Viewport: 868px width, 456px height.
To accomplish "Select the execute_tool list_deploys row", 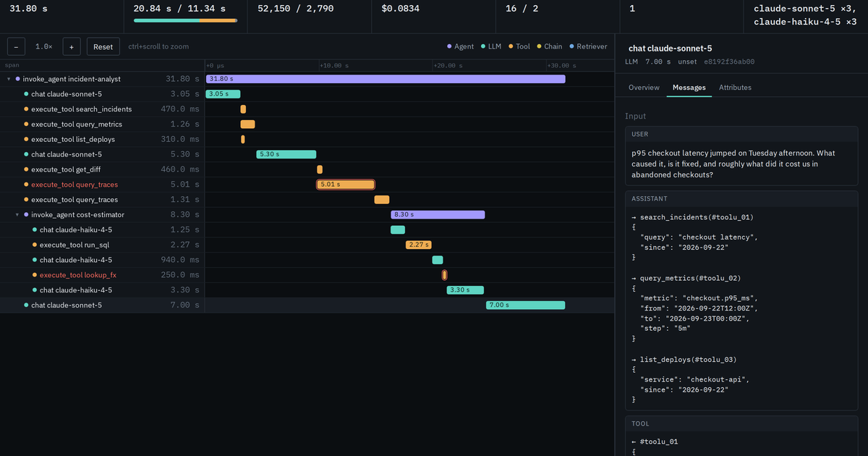I will pyautogui.click(x=102, y=140).
